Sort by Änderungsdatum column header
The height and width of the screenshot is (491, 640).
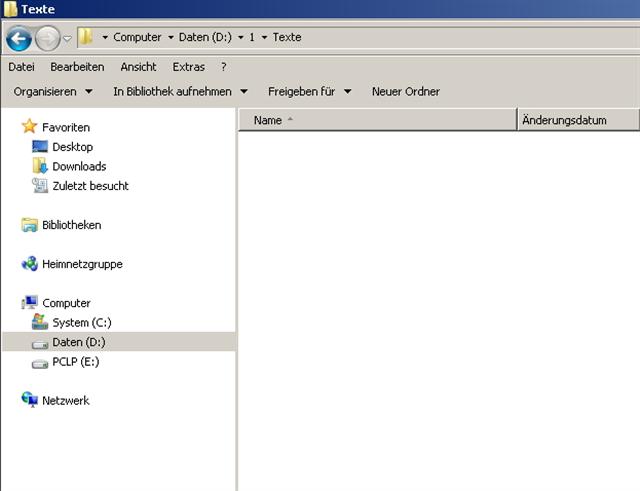(565, 120)
